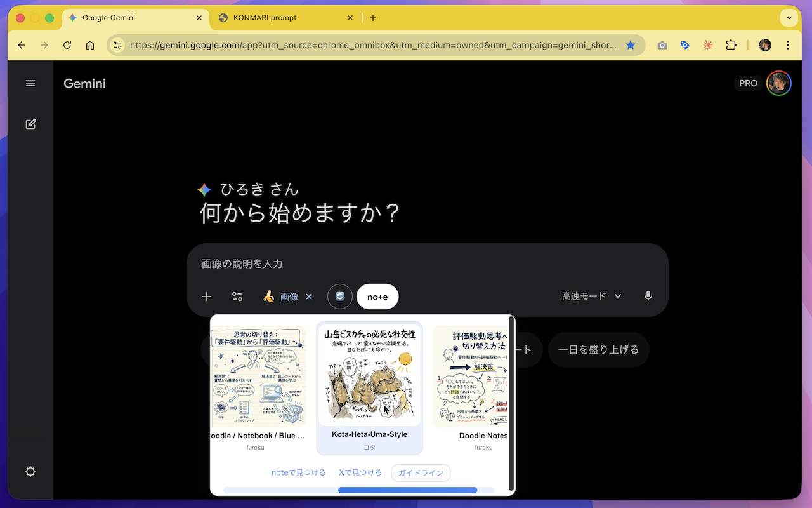Activate voice input with the microphone icon
The height and width of the screenshot is (508, 812).
[648, 296]
